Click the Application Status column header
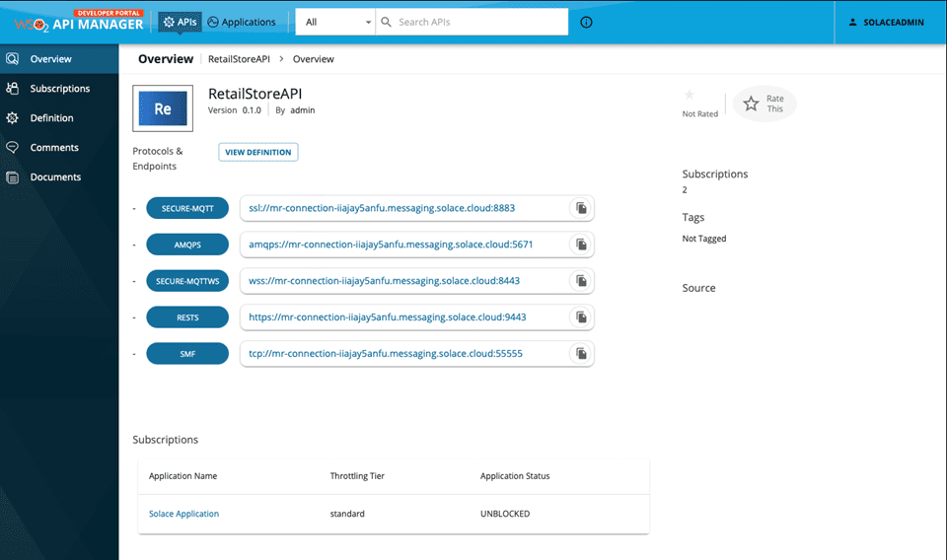Screen dimensions: 947x560 515,476
